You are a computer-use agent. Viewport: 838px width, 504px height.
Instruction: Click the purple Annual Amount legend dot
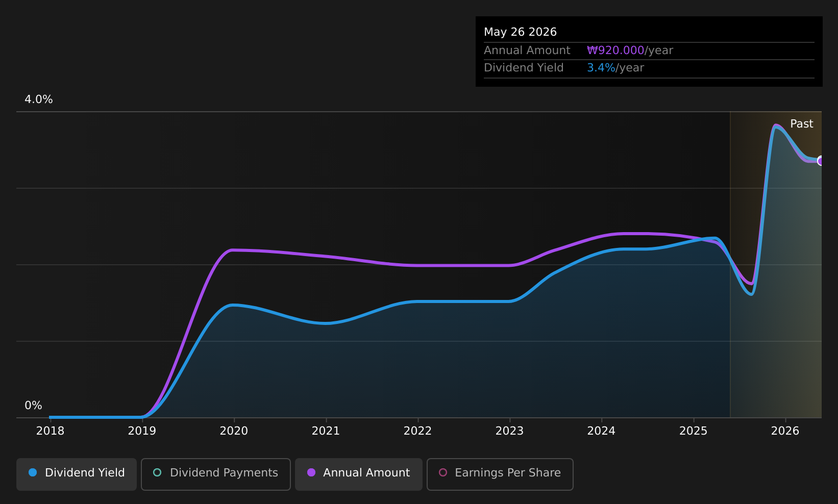(311, 472)
